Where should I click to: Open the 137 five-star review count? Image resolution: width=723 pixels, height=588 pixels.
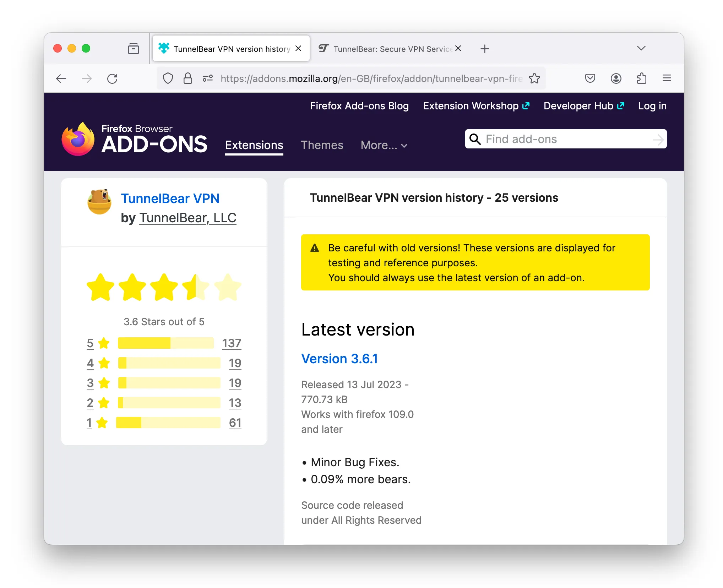[232, 343]
